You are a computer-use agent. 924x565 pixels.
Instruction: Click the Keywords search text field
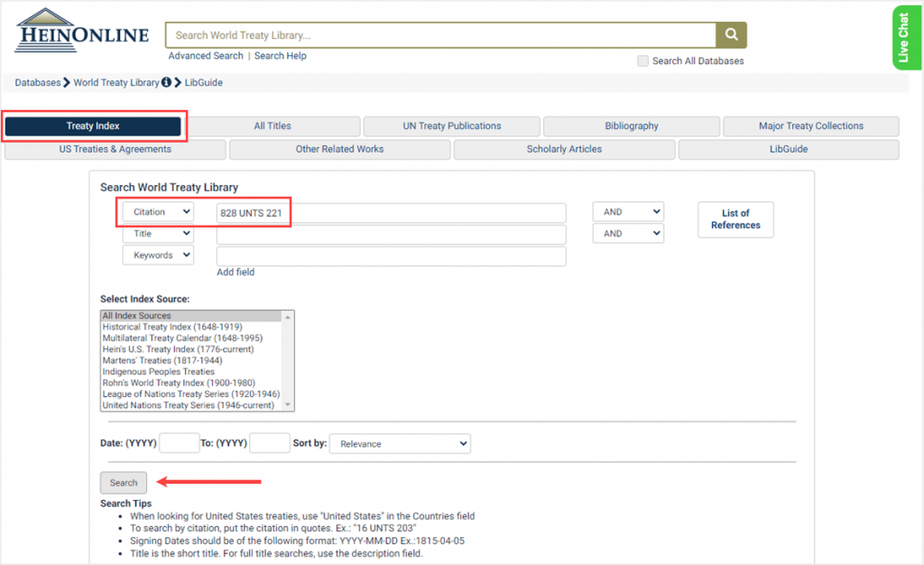click(x=392, y=256)
